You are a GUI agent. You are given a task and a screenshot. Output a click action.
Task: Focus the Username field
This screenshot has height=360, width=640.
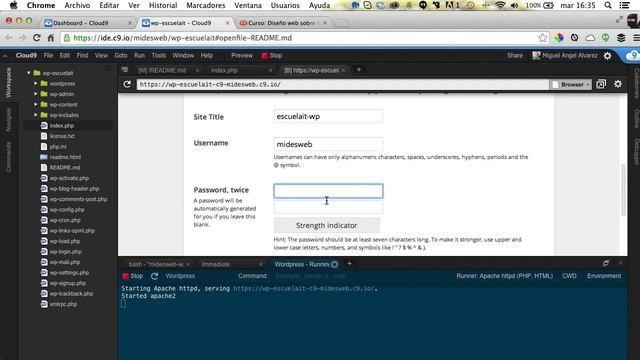[x=328, y=144]
